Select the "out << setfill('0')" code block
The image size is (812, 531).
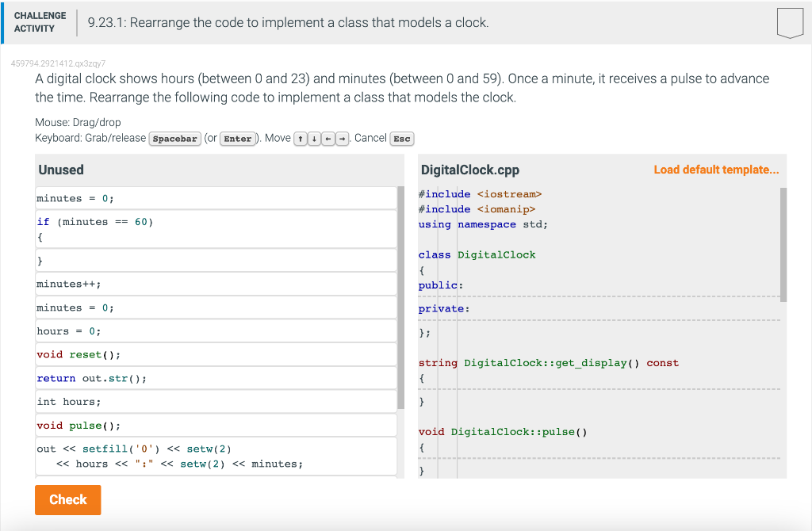tap(216, 457)
